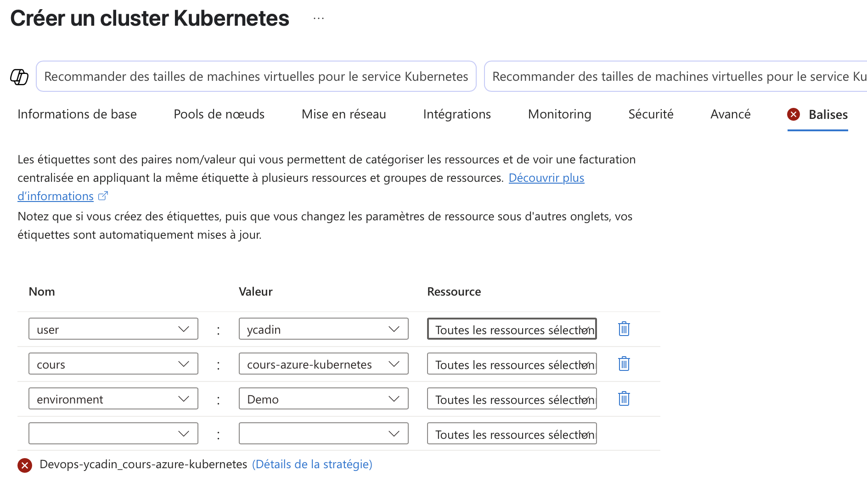Expand the Demo value dropdown
The height and width of the screenshot is (504, 867).
point(394,399)
